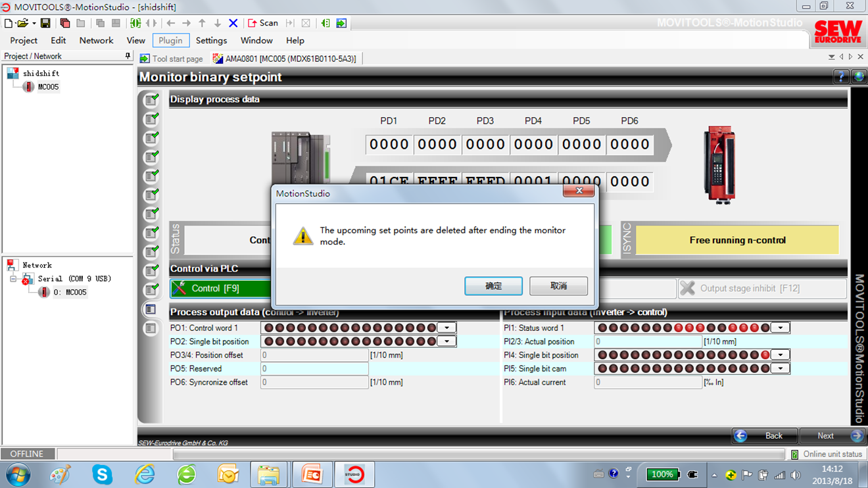Click the 取消 button in the dialog

pos(558,286)
